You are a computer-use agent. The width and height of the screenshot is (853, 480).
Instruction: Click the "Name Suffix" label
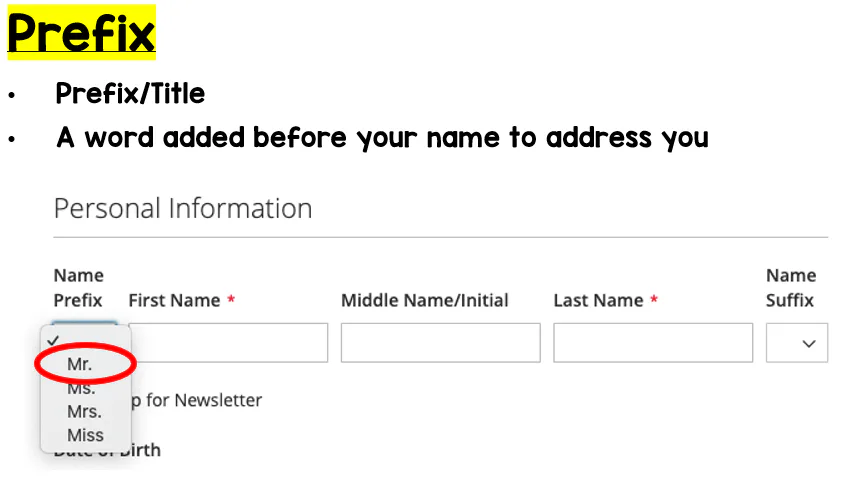click(790, 287)
